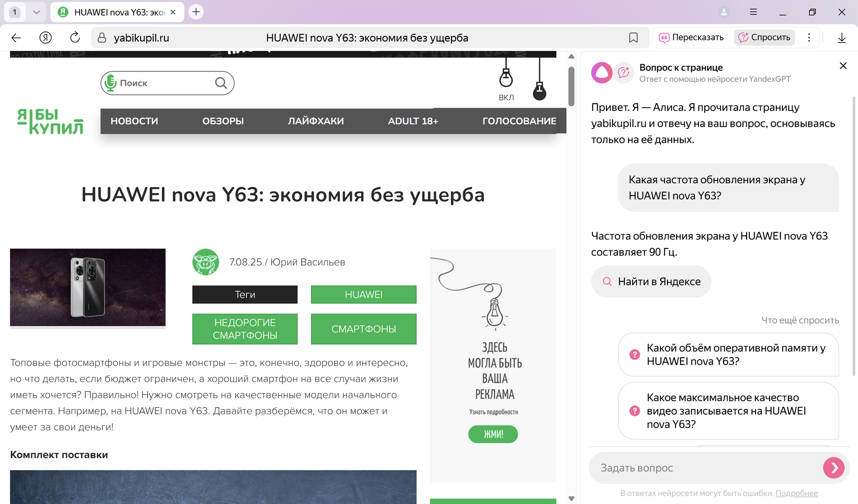Click Найти в Яндексе button

click(651, 281)
